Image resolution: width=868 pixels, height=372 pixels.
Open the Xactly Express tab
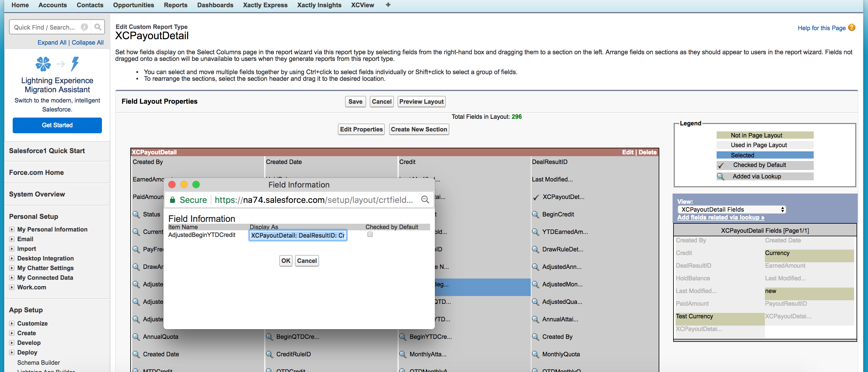(x=265, y=5)
